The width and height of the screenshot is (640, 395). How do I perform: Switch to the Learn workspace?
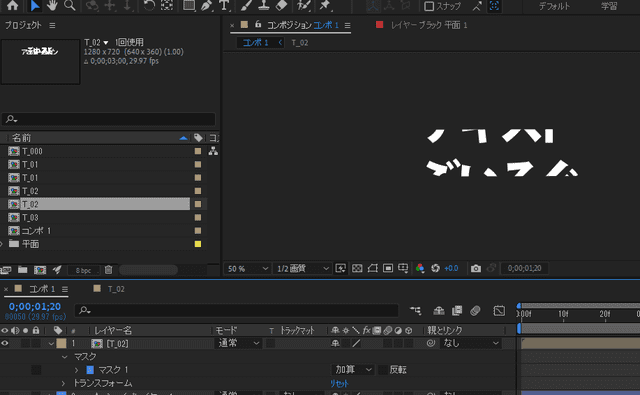[609, 6]
